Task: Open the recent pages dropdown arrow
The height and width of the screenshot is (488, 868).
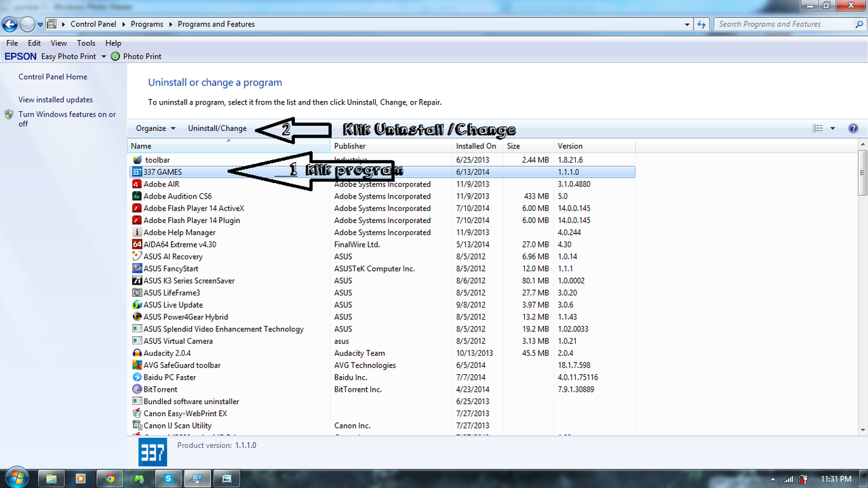Action: (x=41, y=24)
